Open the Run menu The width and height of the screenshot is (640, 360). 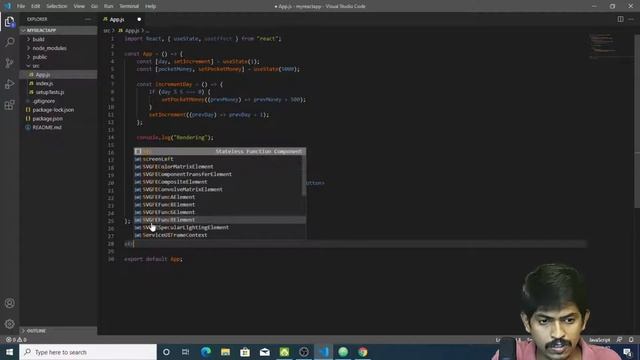(x=108, y=6)
